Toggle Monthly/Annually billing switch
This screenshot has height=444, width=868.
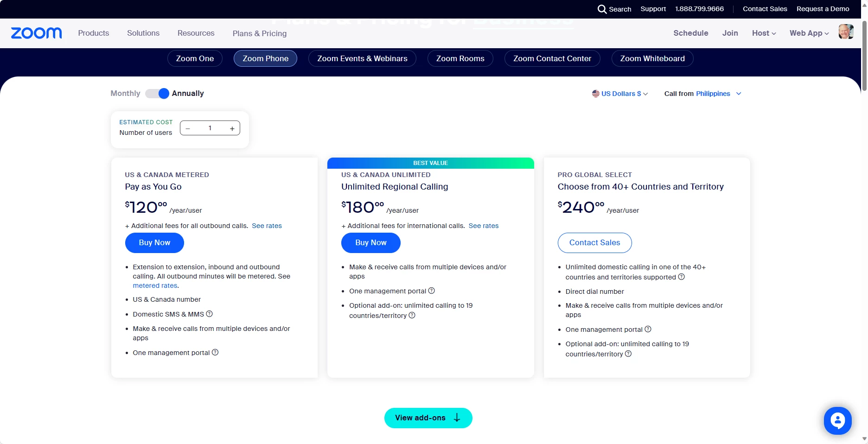point(157,94)
